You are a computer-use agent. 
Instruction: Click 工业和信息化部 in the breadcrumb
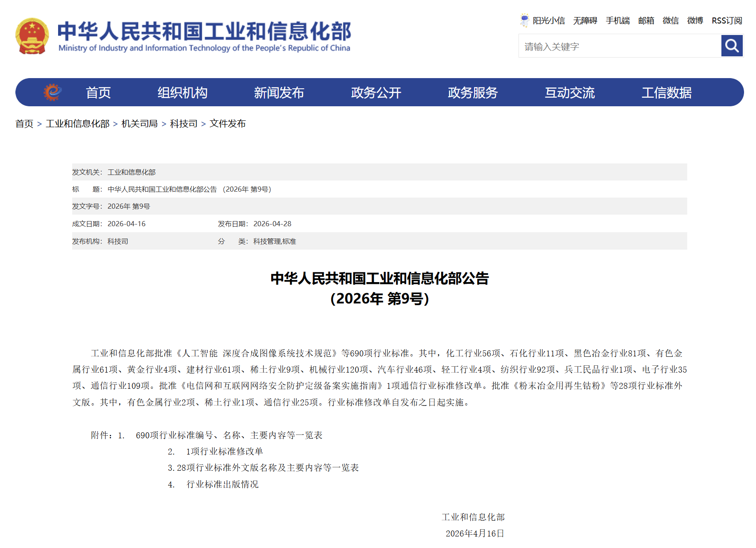pyautogui.click(x=78, y=124)
